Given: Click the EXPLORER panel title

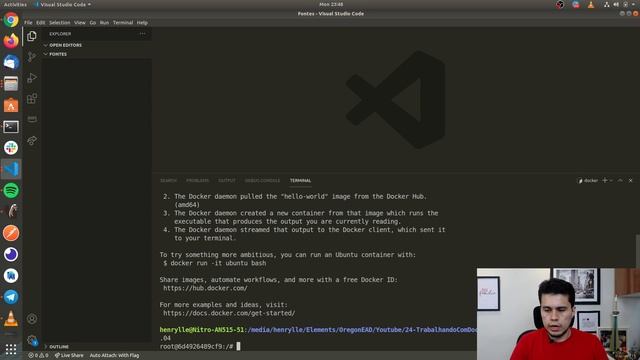Looking at the screenshot, I should point(60,34).
